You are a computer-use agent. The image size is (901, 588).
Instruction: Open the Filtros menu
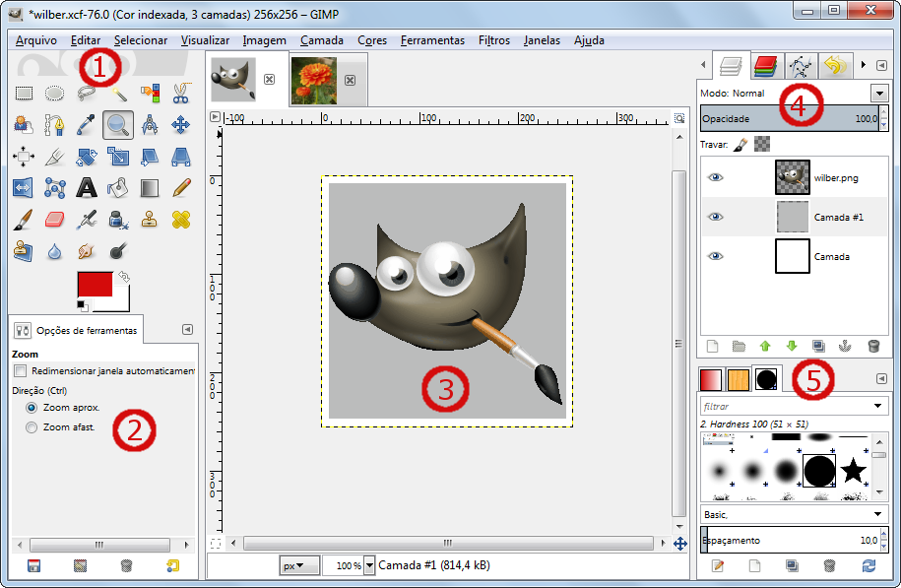[493, 40]
